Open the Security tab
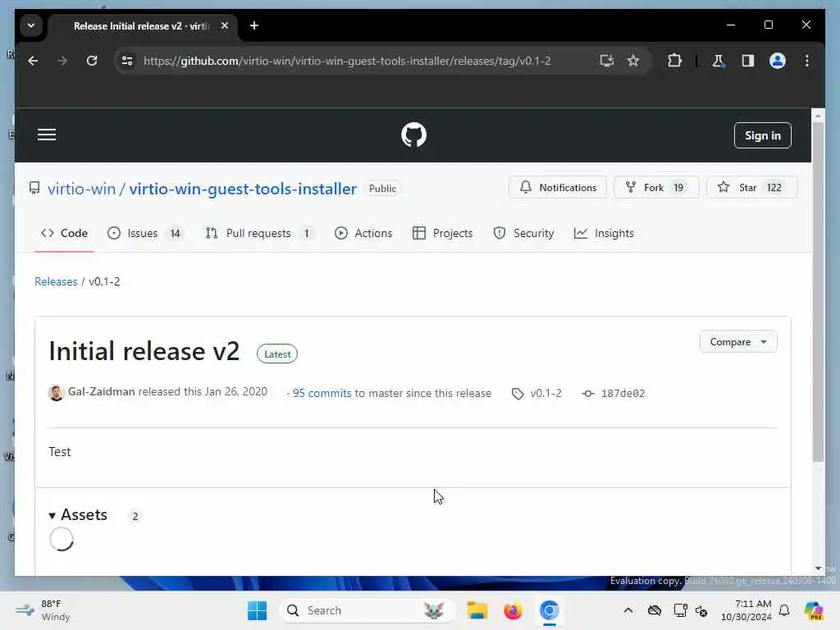This screenshot has width=840, height=630. coord(523,233)
